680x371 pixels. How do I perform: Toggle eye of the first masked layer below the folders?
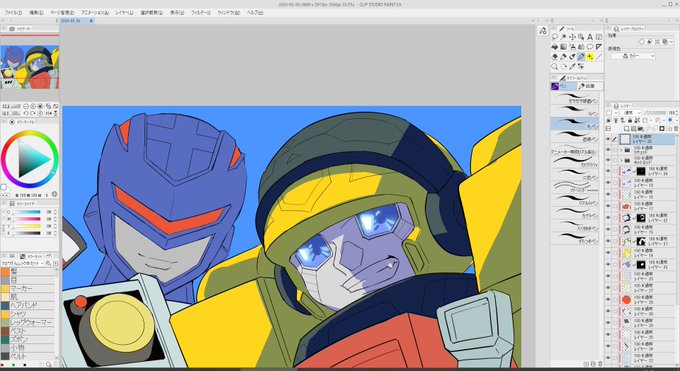coord(608,171)
